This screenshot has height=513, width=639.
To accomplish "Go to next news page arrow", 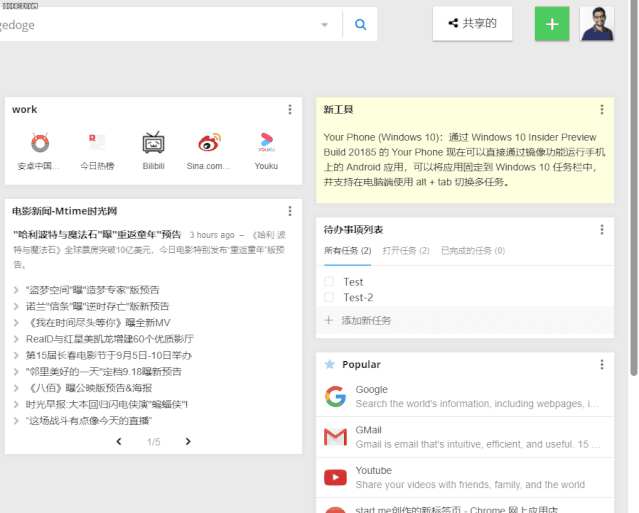I will pos(188,441).
